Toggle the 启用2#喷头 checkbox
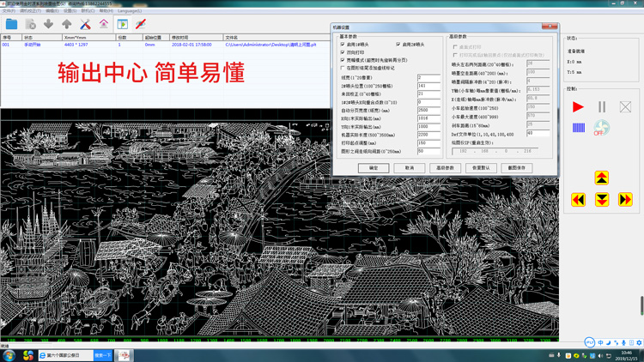 [x=398, y=45]
